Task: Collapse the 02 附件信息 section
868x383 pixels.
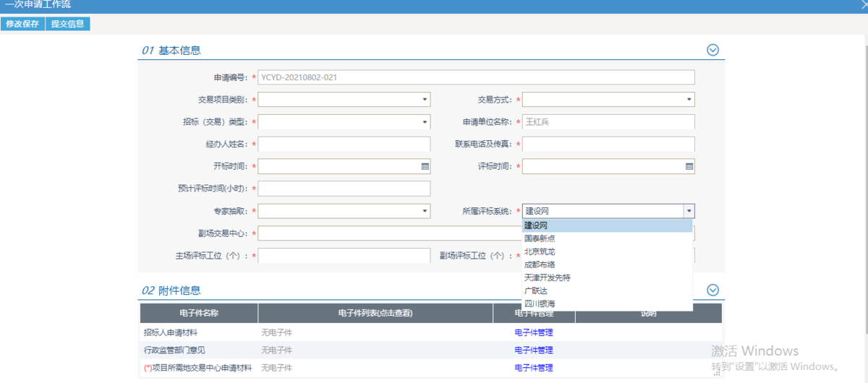Action: tap(712, 290)
